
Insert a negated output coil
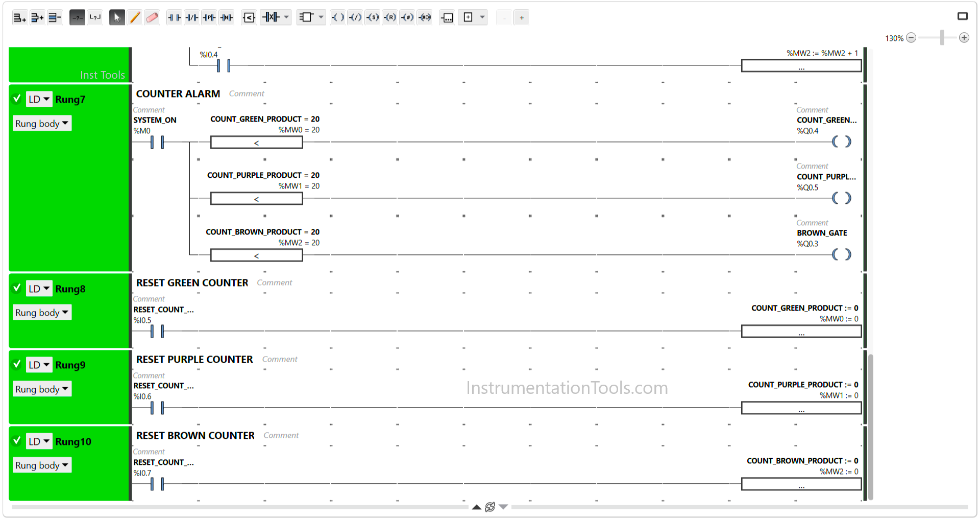pos(355,17)
